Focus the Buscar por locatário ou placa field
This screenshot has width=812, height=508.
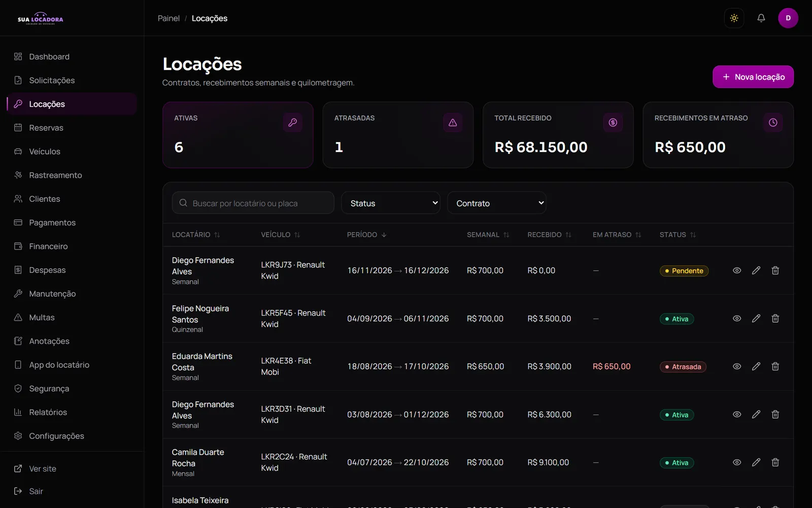pyautogui.click(x=253, y=203)
